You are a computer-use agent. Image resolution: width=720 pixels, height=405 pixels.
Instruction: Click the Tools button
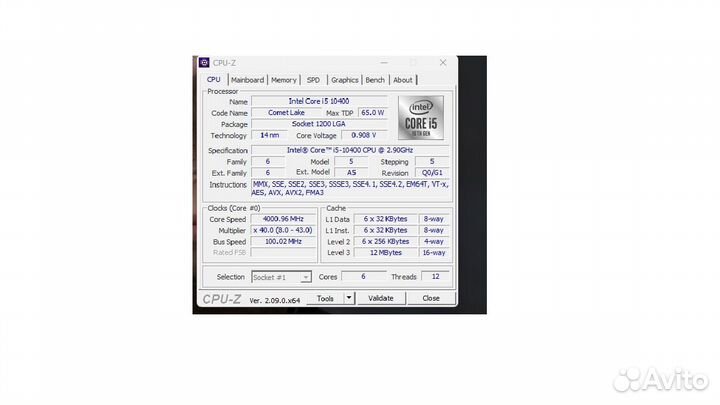coord(325,298)
